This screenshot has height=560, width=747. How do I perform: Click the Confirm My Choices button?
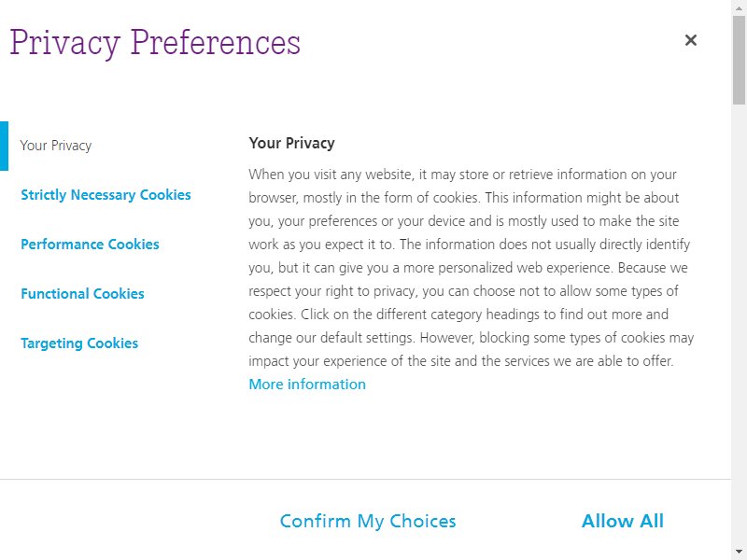pos(368,521)
